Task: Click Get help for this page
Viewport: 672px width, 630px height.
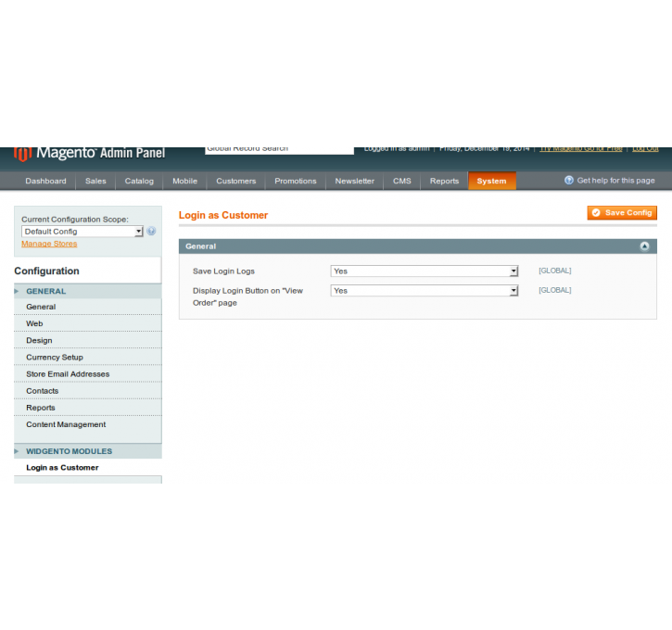Action: tap(615, 181)
